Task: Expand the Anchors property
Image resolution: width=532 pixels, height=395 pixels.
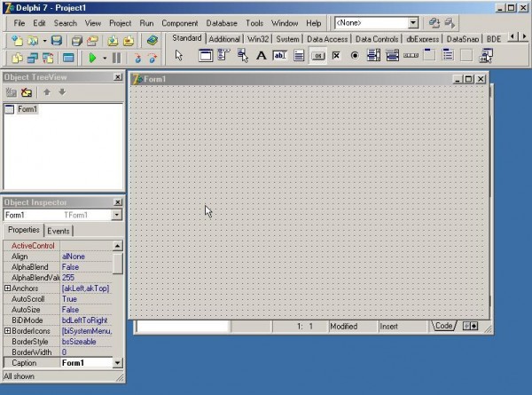Action: click(x=7, y=288)
